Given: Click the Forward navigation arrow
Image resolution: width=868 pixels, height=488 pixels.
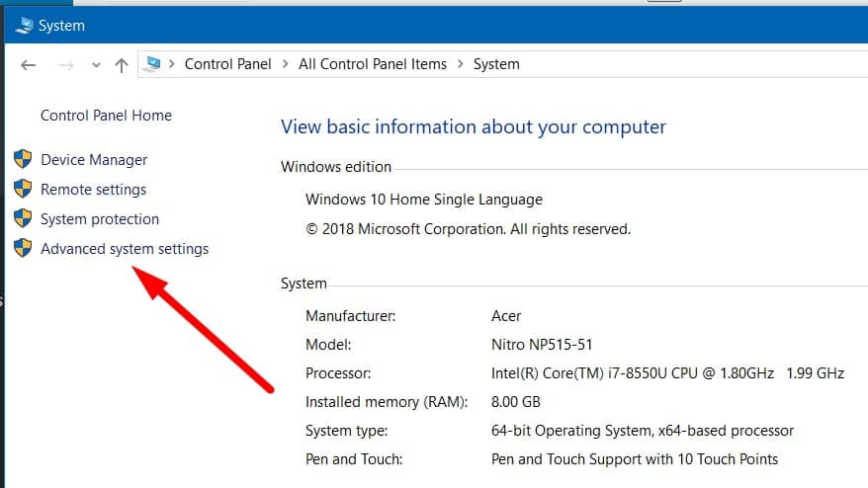Looking at the screenshot, I should pyautogui.click(x=66, y=65).
